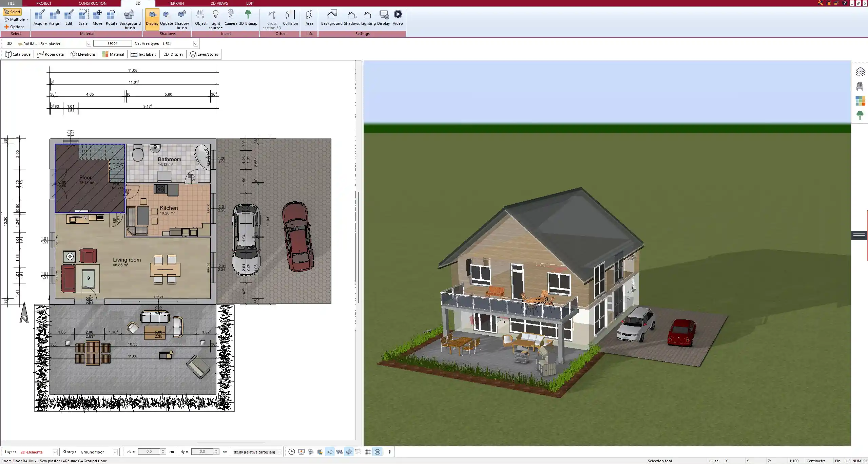Viewport: 868px width, 464px height.
Task: Open the Storey dropdown showing Ground floor
Action: 115,452
